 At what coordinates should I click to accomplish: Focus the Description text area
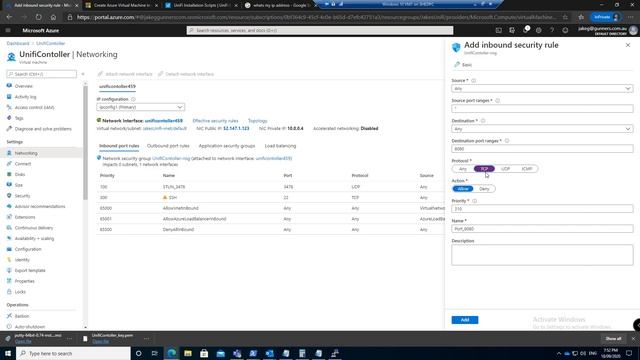542,255
